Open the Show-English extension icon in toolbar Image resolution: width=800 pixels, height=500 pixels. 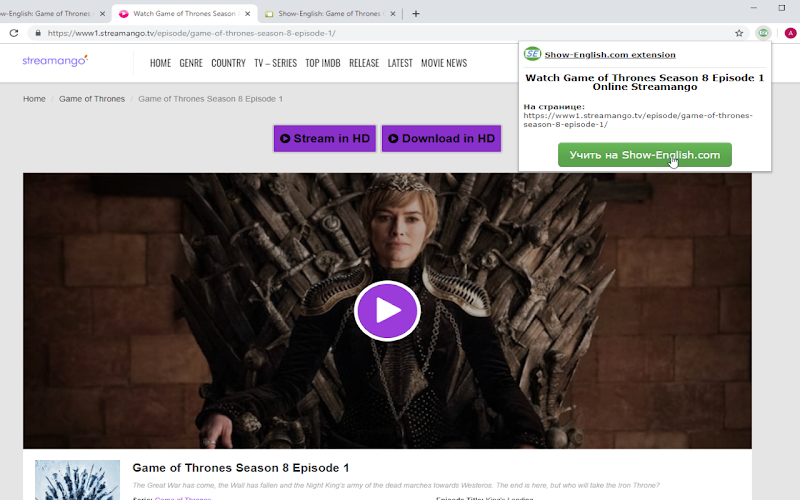pyautogui.click(x=763, y=33)
